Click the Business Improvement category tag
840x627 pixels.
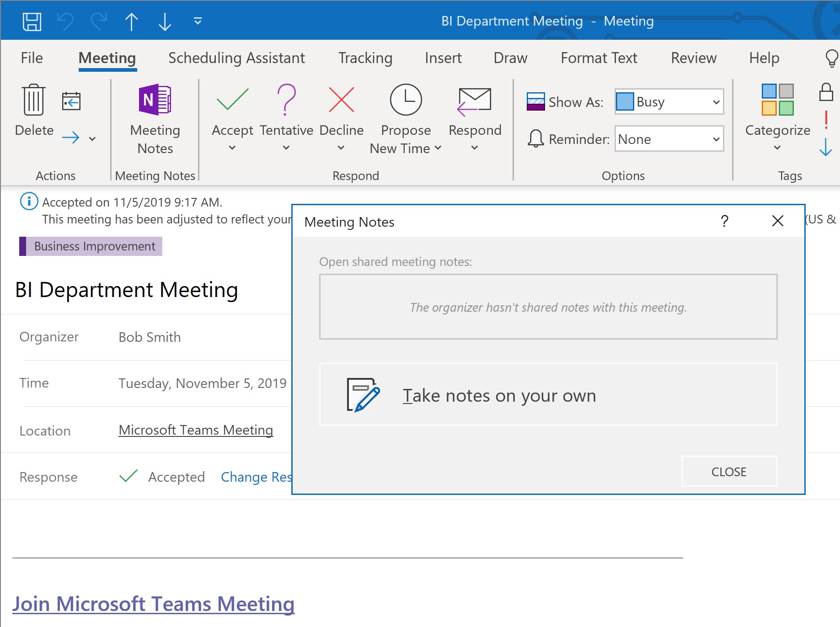click(91, 246)
